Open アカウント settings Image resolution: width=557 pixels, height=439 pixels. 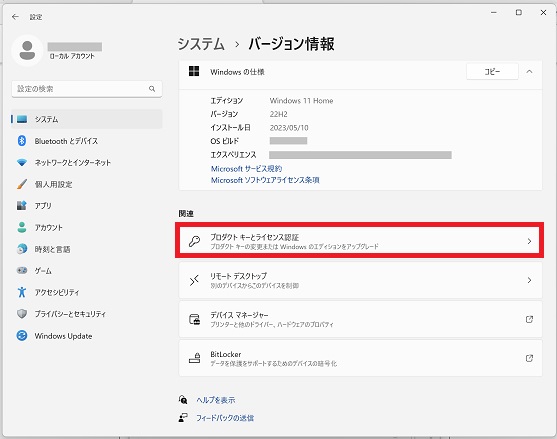(87, 228)
